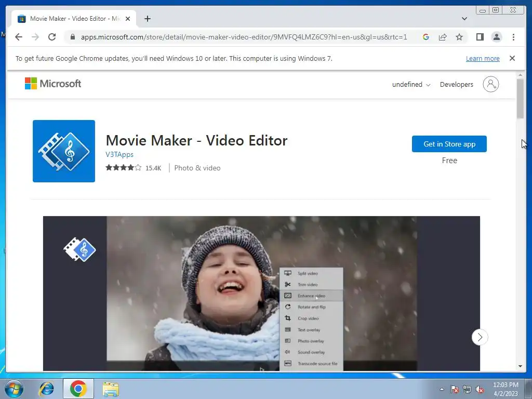
Task: Go back using the browser back arrow
Action: tap(19, 37)
